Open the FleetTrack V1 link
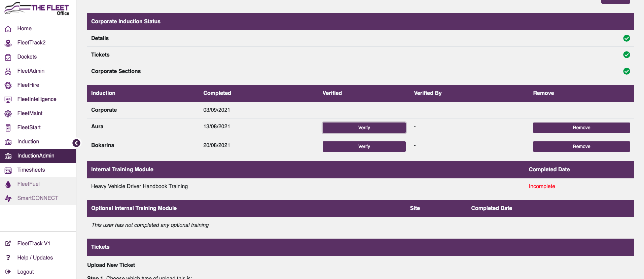This screenshot has height=279, width=644. coord(38,243)
